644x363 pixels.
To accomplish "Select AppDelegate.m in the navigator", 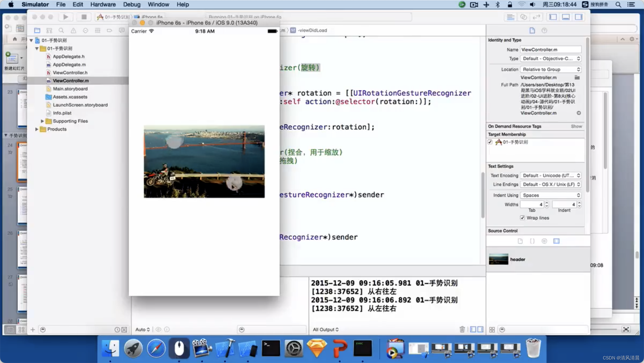I will pyautogui.click(x=69, y=64).
